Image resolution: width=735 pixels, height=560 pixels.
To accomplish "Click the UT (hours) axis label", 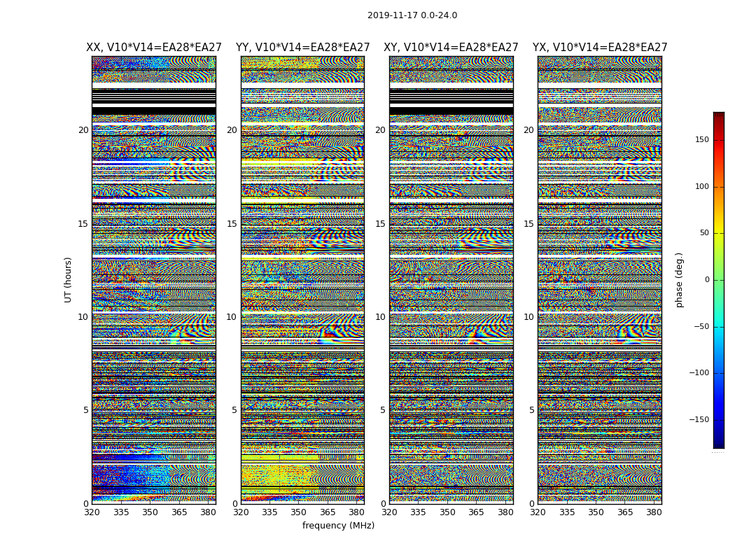I will point(68,280).
